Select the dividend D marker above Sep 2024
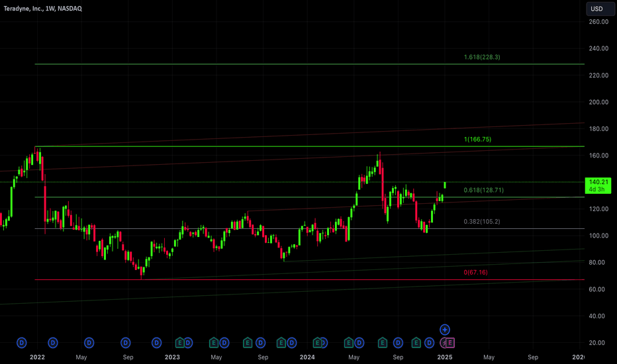The image size is (617, 364). [x=398, y=343]
